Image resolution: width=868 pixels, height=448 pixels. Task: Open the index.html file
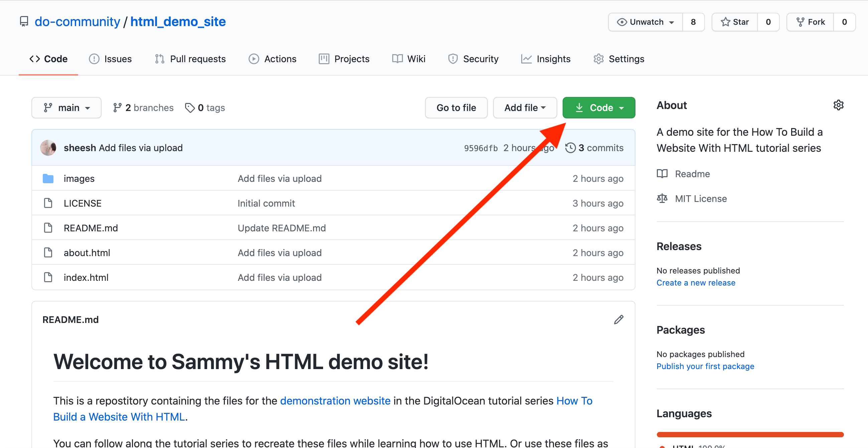[86, 278]
